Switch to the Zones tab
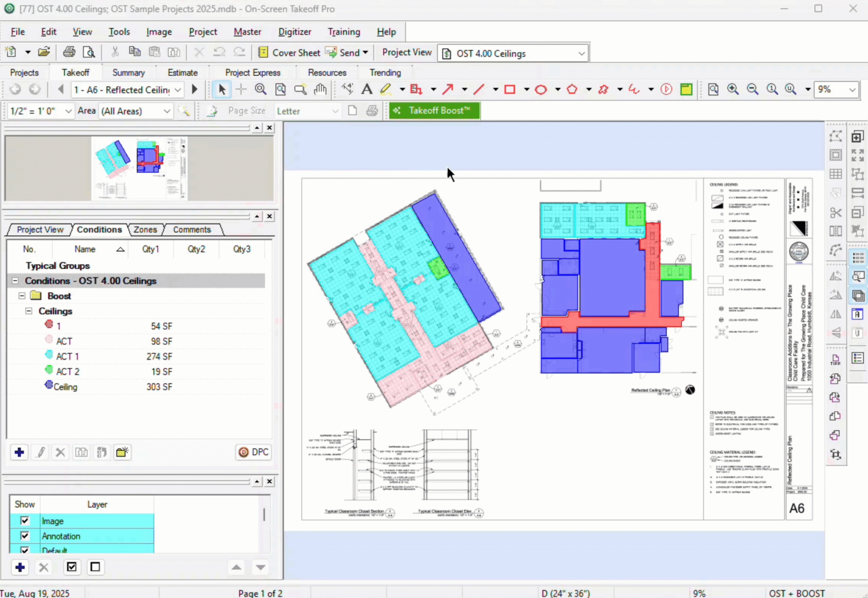This screenshot has height=598, width=868. click(145, 230)
